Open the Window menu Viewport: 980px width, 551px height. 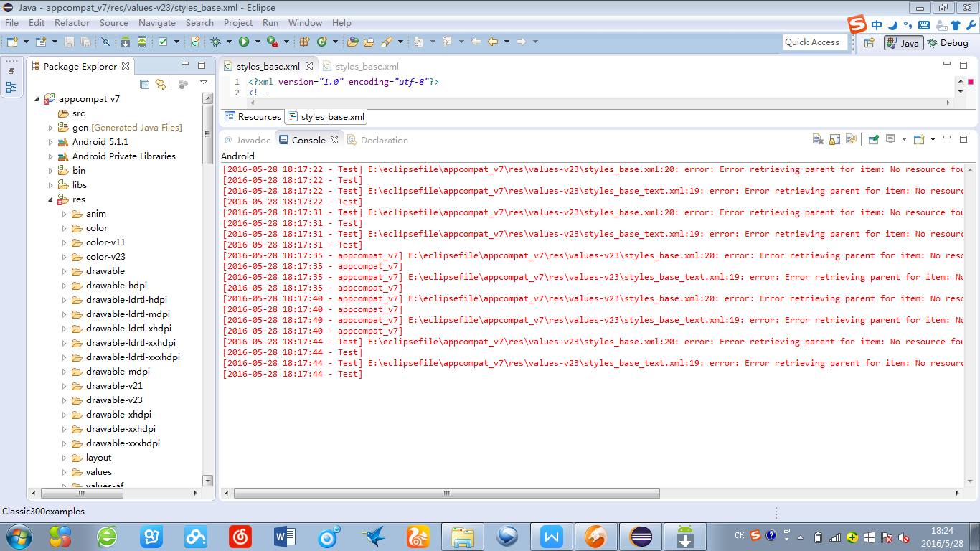click(306, 22)
